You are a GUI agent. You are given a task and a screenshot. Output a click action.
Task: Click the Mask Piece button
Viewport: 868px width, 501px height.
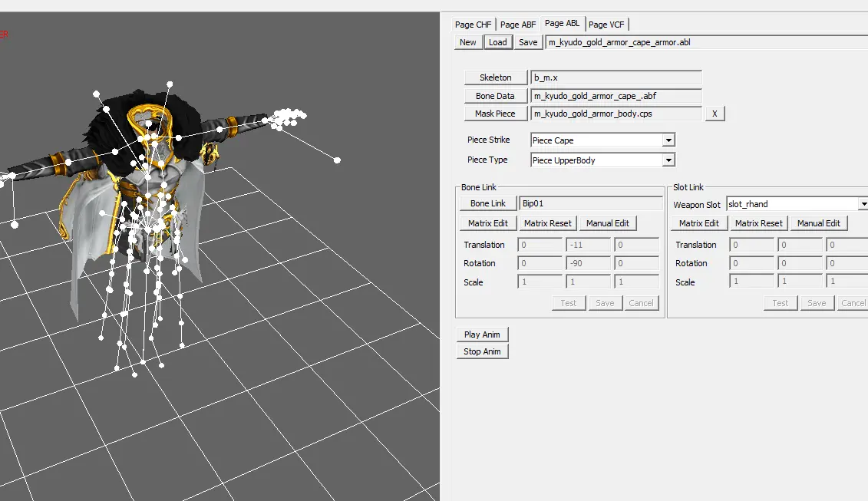496,114
